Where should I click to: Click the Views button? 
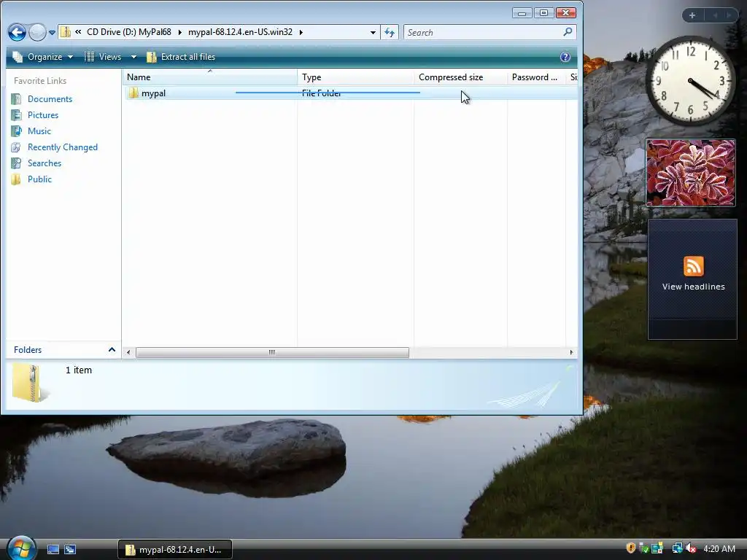(104, 57)
